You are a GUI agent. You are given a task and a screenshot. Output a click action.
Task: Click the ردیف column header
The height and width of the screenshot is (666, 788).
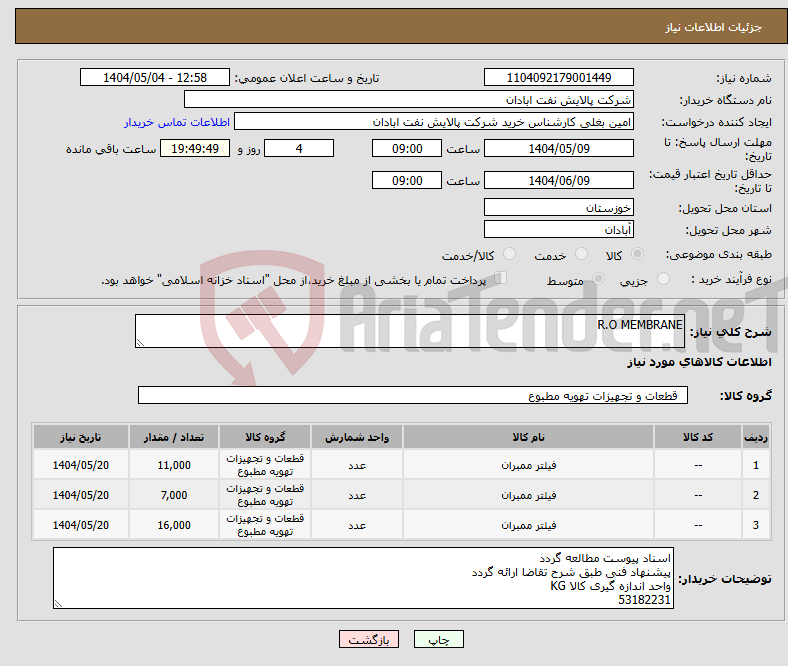pos(756,437)
